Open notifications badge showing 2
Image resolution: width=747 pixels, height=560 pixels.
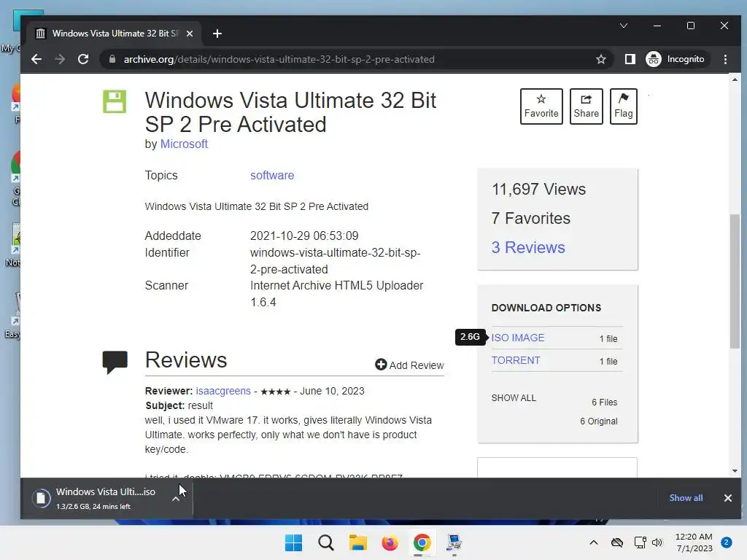point(726,542)
